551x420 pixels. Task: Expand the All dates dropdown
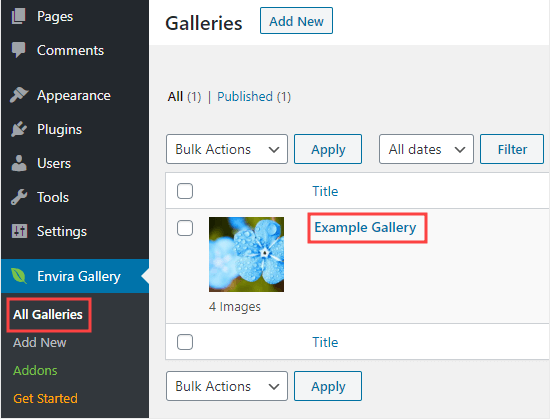click(x=426, y=149)
